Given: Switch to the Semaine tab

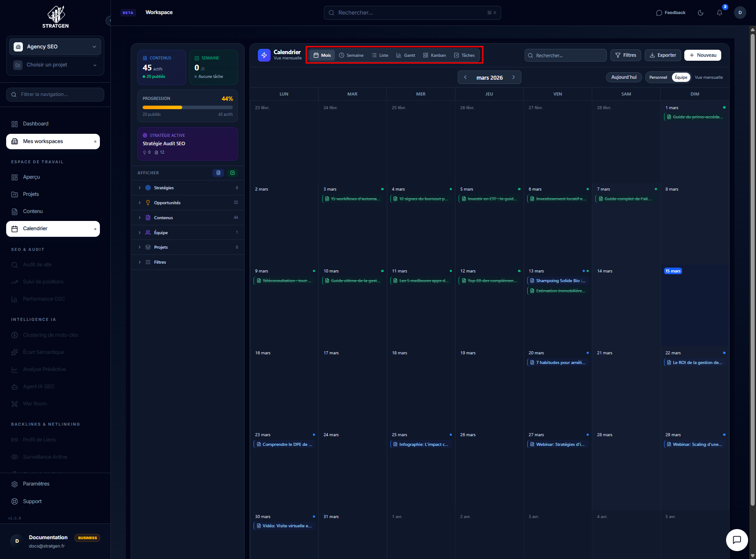Looking at the screenshot, I should [x=351, y=55].
